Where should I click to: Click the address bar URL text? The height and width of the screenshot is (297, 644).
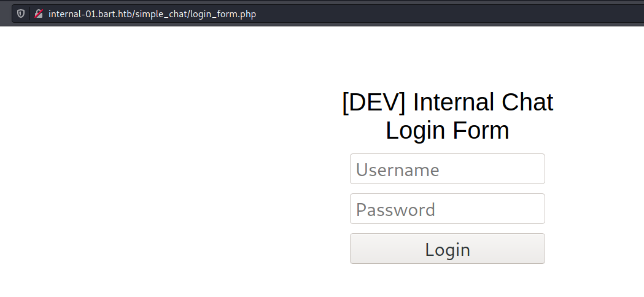[x=152, y=14]
